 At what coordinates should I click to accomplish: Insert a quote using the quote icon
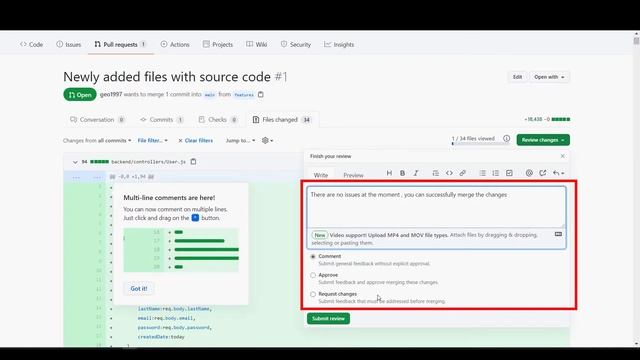tap(436, 173)
